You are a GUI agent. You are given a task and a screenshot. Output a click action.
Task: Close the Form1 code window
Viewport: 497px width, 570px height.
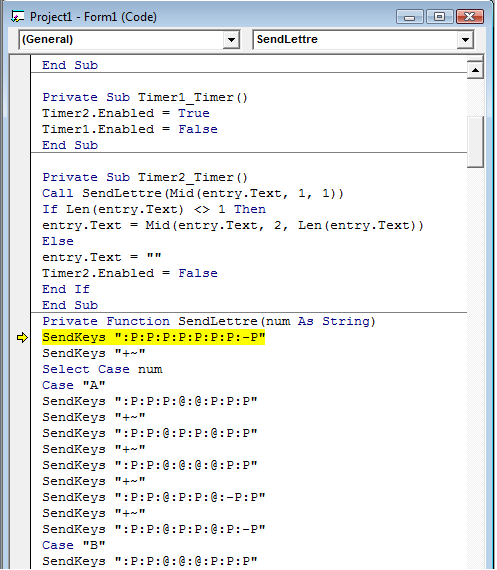tap(470, 17)
